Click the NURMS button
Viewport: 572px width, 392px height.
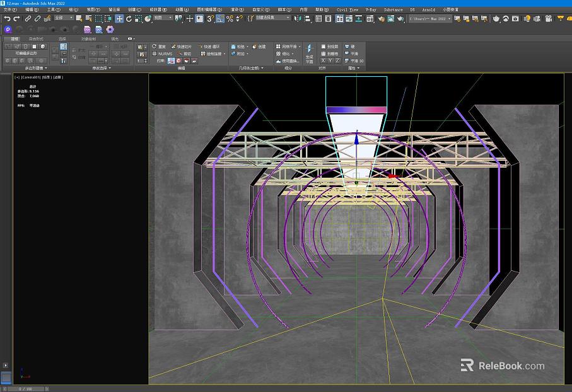point(162,54)
